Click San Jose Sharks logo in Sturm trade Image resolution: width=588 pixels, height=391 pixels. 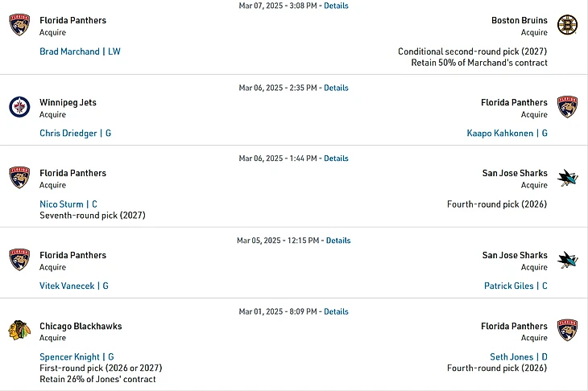[567, 178]
